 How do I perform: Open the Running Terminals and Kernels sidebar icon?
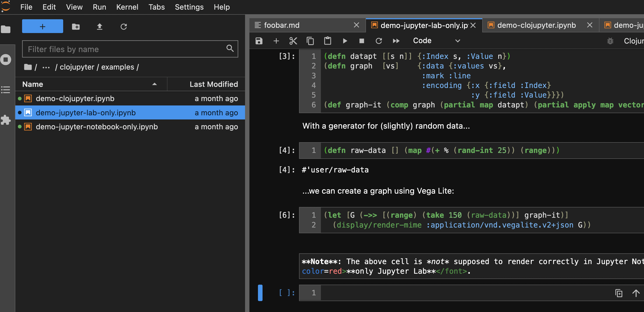point(6,60)
